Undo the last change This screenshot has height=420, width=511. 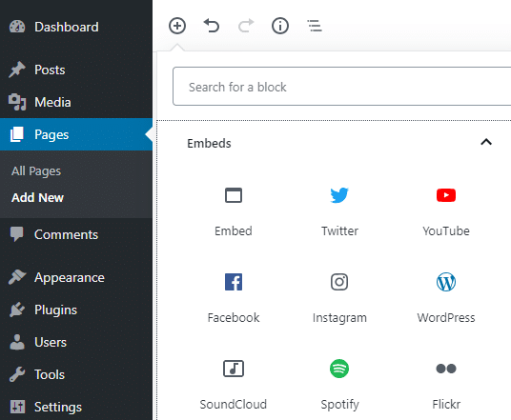212,26
